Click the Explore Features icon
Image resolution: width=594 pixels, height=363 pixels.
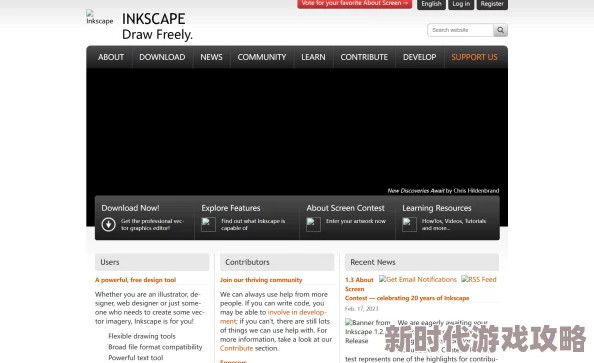point(208,224)
